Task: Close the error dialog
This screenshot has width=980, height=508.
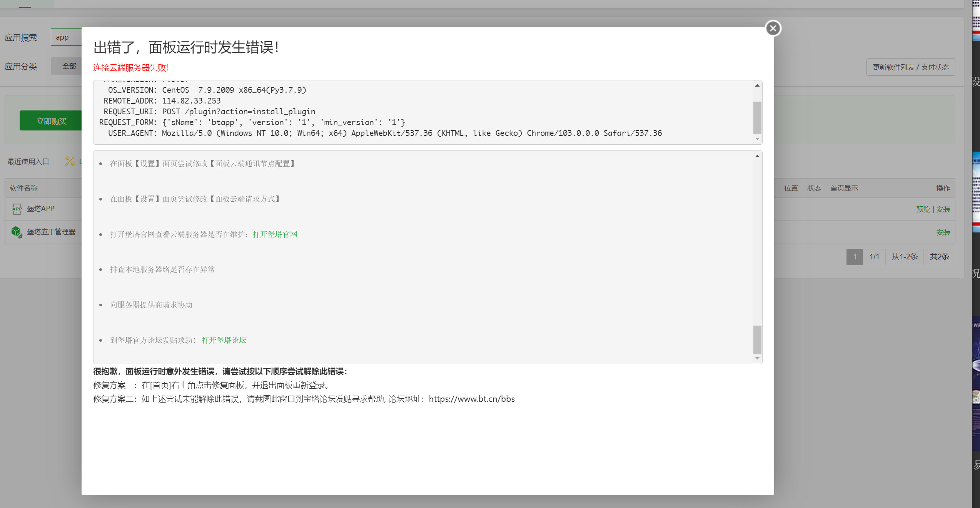Action: (x=773, y=28)
